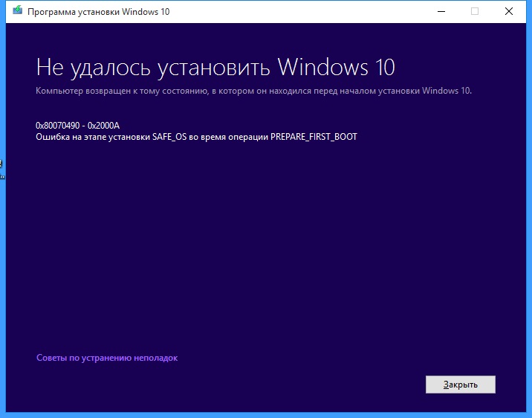
Task: Click the SAFE_OS PREPARE_FIRST_BOOT error line
Action: click(x=196, y=137)
